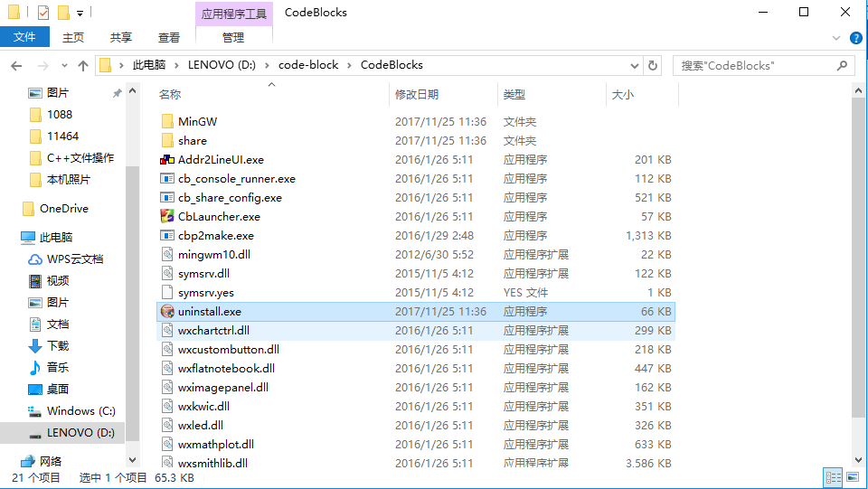Click the cb_share_config.exe icon

click(x=167, y=197)
